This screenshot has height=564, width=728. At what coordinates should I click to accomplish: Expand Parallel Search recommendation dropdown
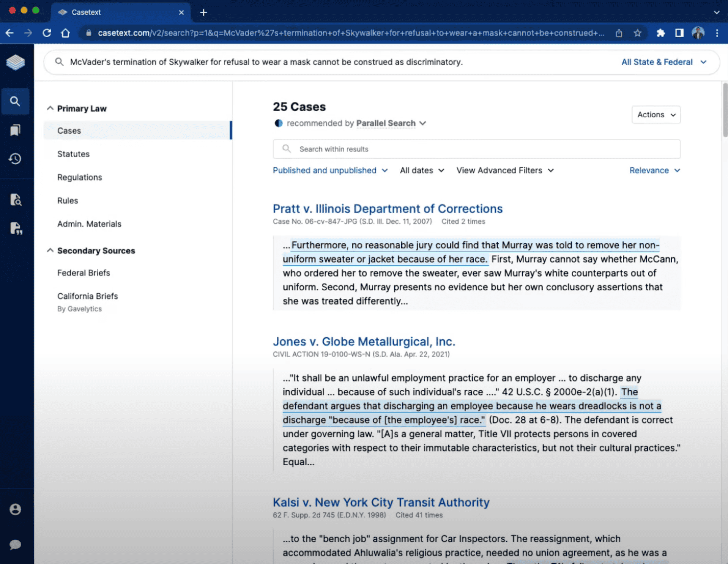point(391,123)
